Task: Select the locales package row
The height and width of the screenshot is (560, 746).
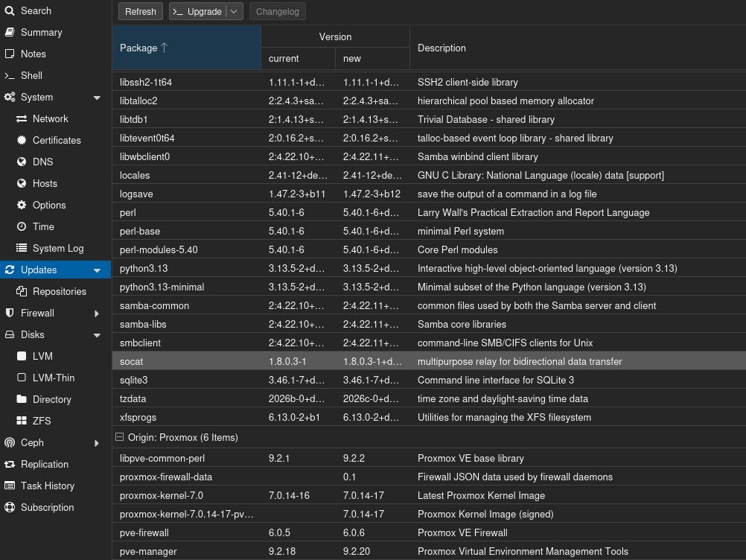Action: click(429, 175)
